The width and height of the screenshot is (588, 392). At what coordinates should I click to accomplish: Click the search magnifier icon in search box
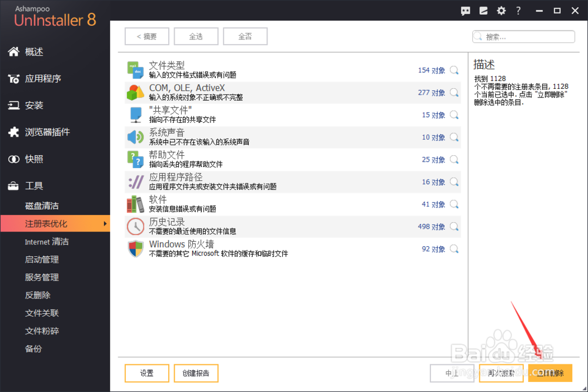click(477, 36)
